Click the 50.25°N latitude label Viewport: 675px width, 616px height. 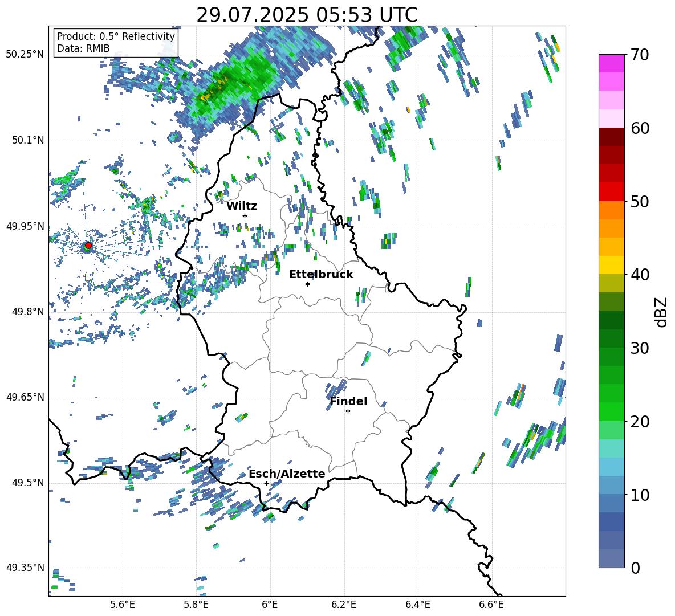point(25,55)
